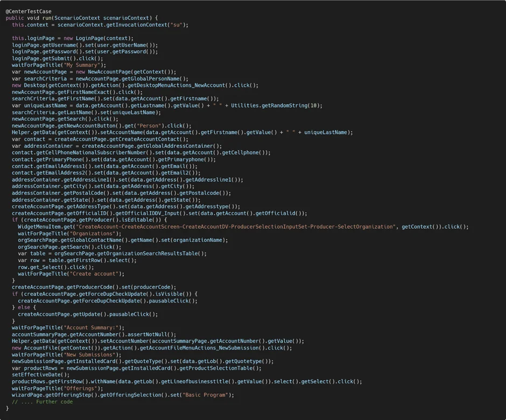Image resolution: width=506 pixels, height=420 pixels.
Task: Click the "var newAccountPage" declaration line
Action: tap(94, 72)
